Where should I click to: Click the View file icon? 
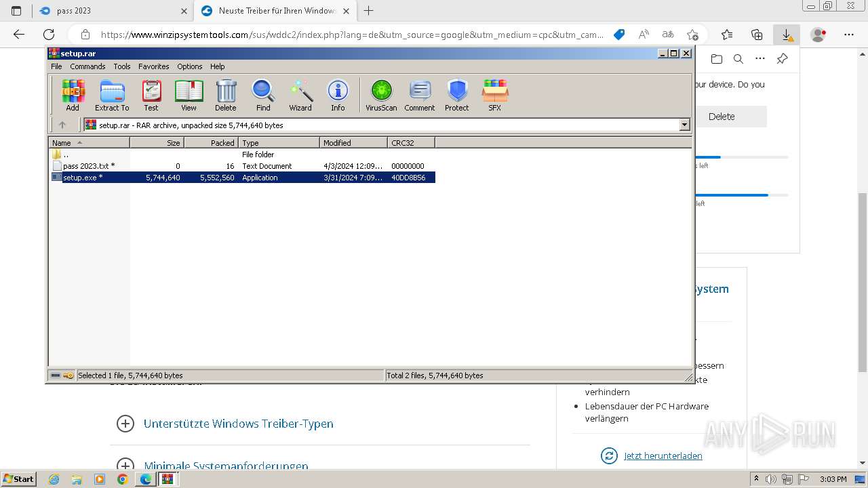coord(189,96)
